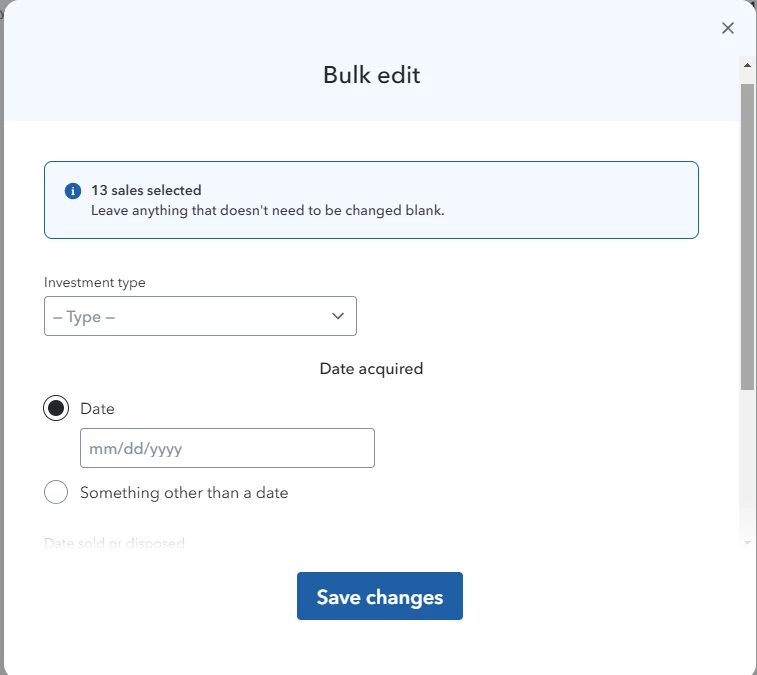757x675 pixels.
Task: Click the Bulk edit title
Action: [x=371, y=75]
